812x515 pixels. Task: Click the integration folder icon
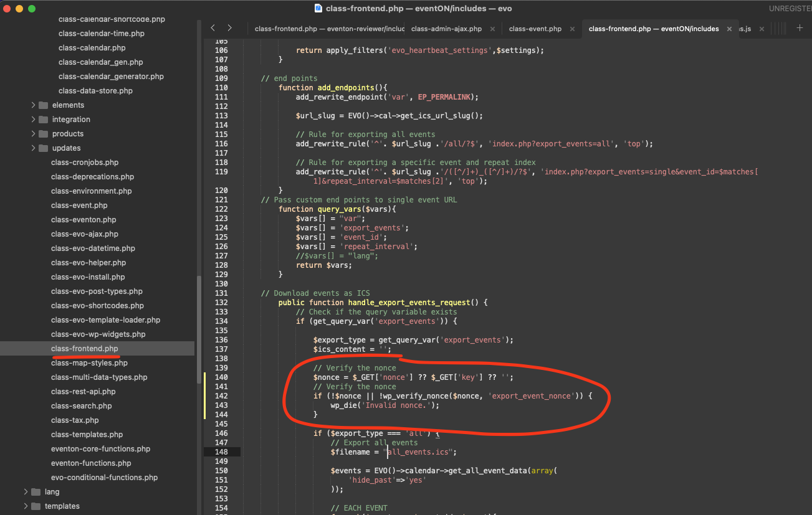click(x=43, y=120)
